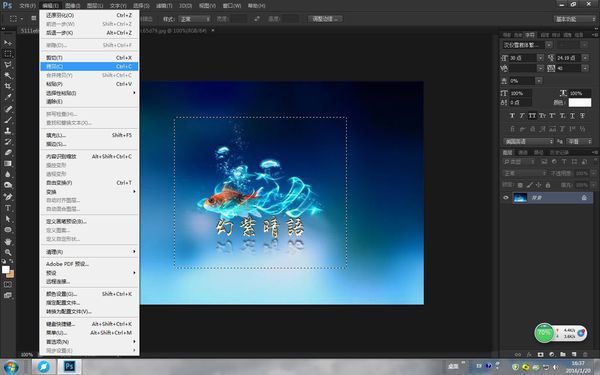
Task: Click the Refine Edge button in options bar
Action: pyautogui.click(x=325, y=19)
